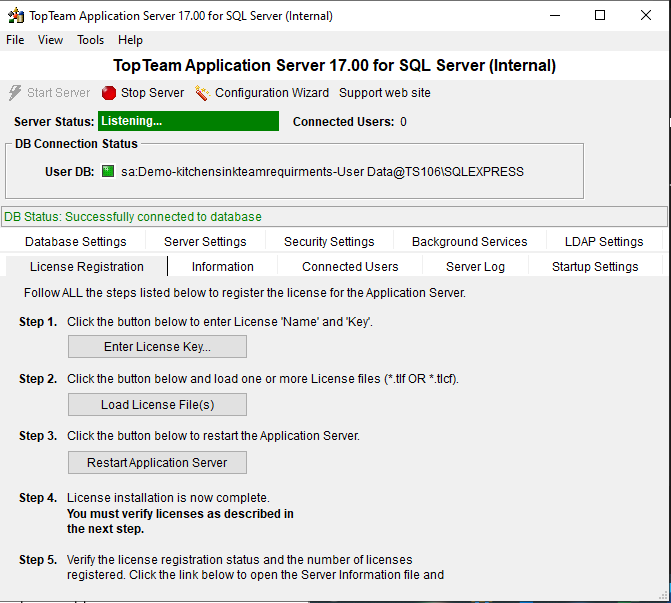Screen dimensions: 671x603
Task: Click the window resize grip corner
Action: point(664,595)
